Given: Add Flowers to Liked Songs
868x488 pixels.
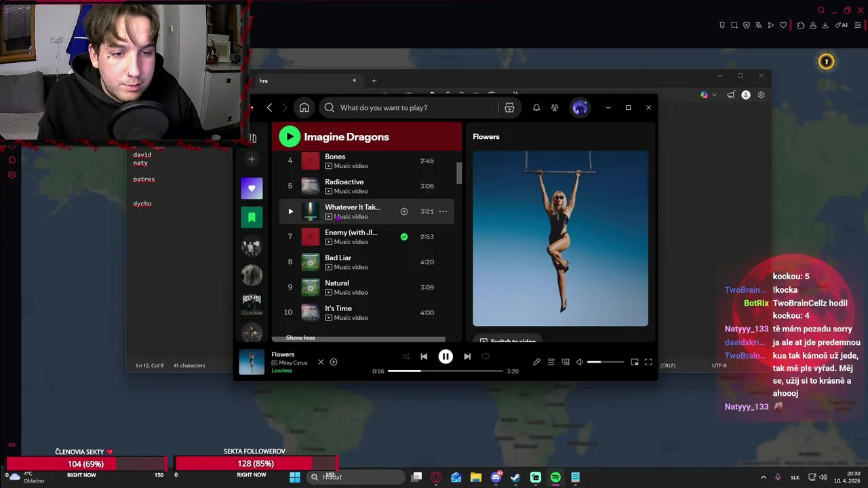Looking at the screenshot, I should coord(334,362).
